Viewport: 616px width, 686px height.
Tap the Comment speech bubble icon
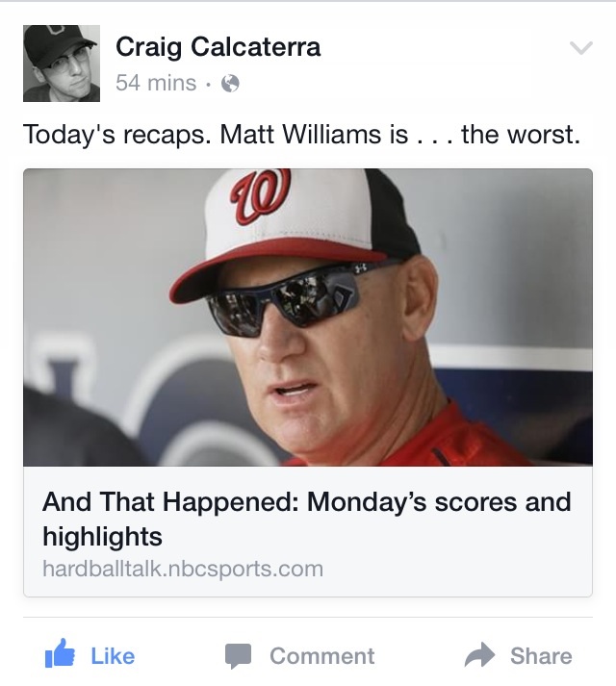coord(238,656)
